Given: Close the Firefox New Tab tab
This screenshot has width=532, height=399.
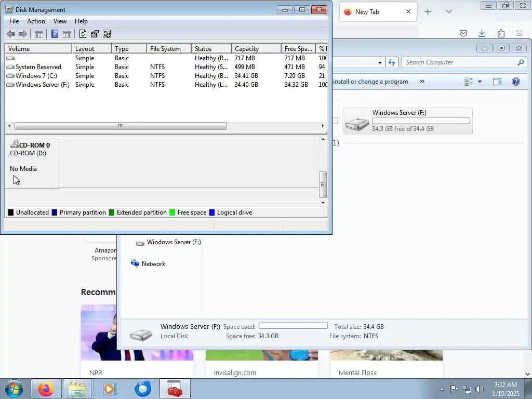Looking at the screenshot, I should (x=408, y=11).
